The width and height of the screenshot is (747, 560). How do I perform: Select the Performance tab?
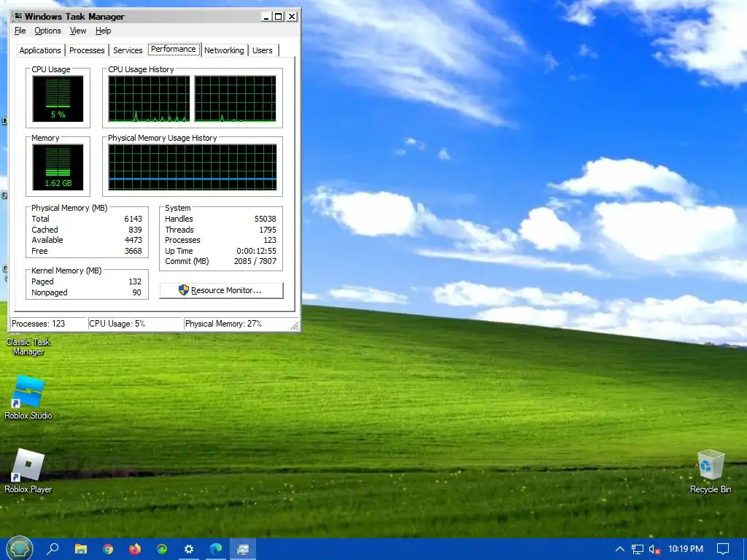click(174, 50)
